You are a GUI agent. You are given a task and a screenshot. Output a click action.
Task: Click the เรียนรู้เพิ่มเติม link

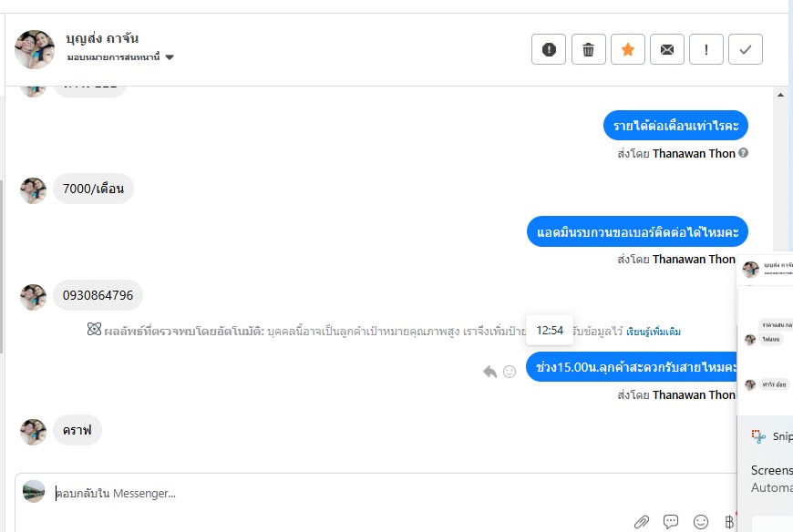pyautogui.click(x=654, y=332)
